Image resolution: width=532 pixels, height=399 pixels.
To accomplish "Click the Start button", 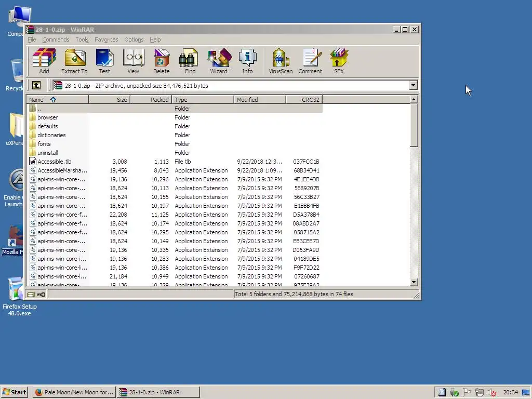I will coord(14,392).
